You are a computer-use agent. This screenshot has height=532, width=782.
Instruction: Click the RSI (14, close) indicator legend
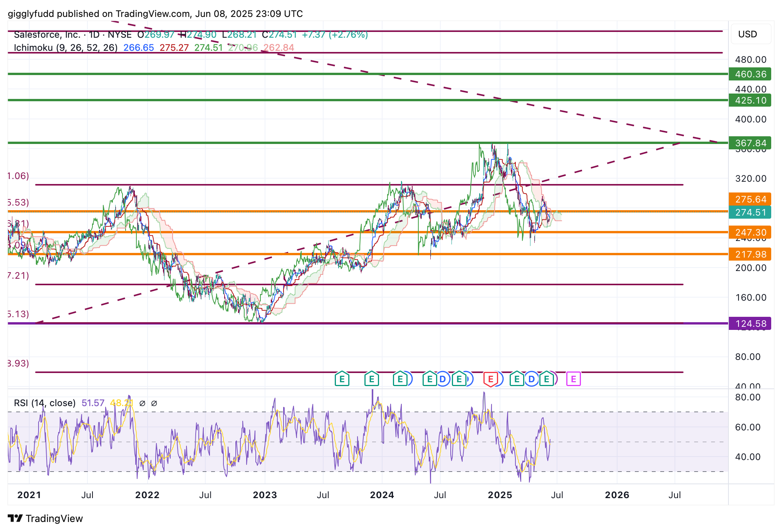(45, 403)
